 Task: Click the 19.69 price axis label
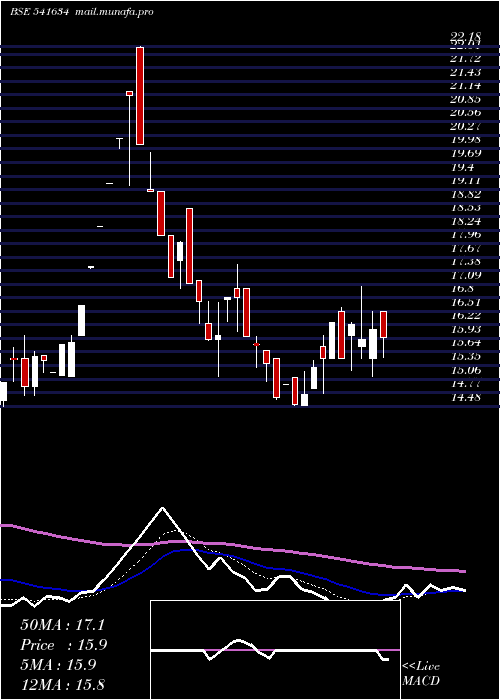coord(466,154)
